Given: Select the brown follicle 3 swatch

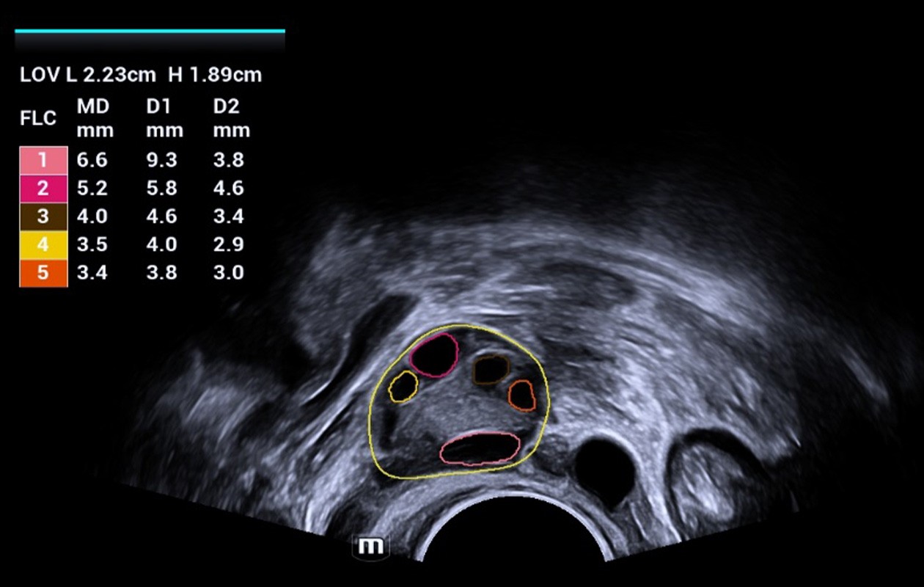Looking at the screenshot, I should (x=43, y=216).
